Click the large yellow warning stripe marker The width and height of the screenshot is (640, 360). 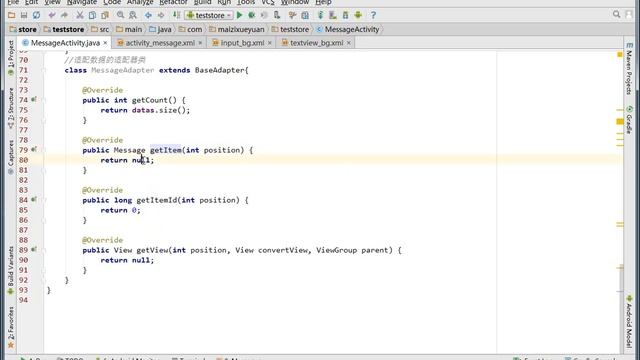pyautogui.click(x=620, y=121)
